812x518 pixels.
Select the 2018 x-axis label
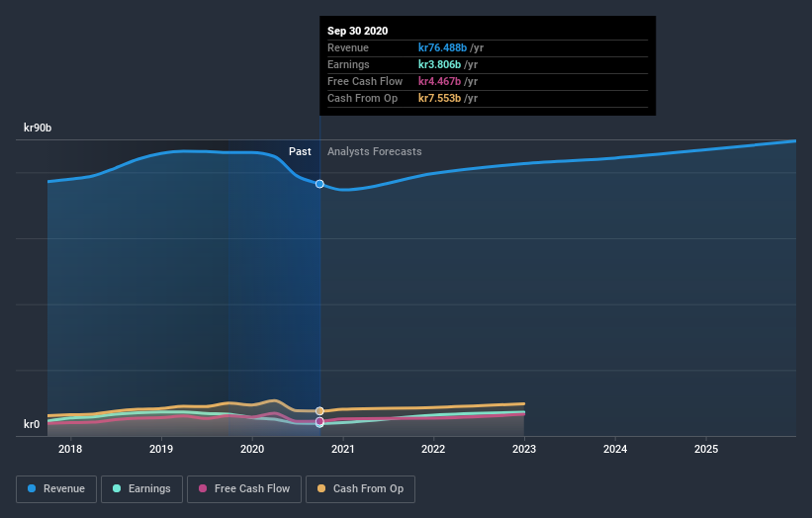[70, 449]
